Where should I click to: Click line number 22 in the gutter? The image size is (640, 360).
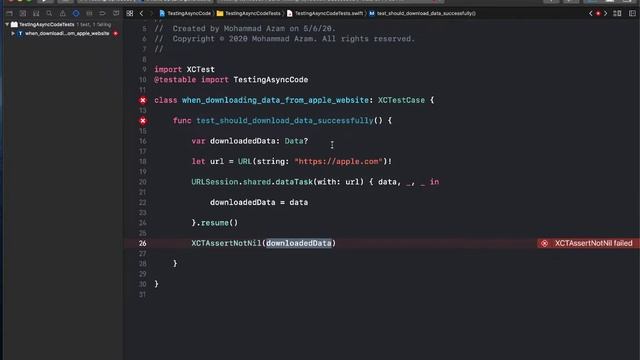[142, 202]
